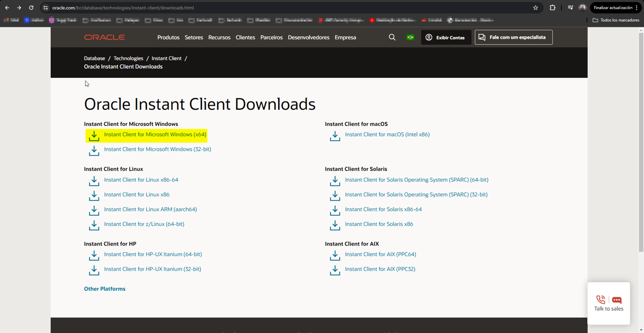644x333 pixels.
Task: Click download icon for HP-UX Itanium (64-bit)
Action: tap(94, 256)
